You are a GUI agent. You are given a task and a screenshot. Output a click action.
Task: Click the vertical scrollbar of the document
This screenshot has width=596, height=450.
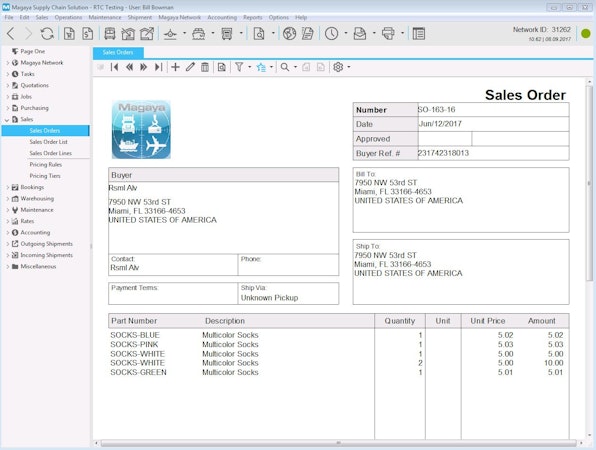[x=589, y=184]
